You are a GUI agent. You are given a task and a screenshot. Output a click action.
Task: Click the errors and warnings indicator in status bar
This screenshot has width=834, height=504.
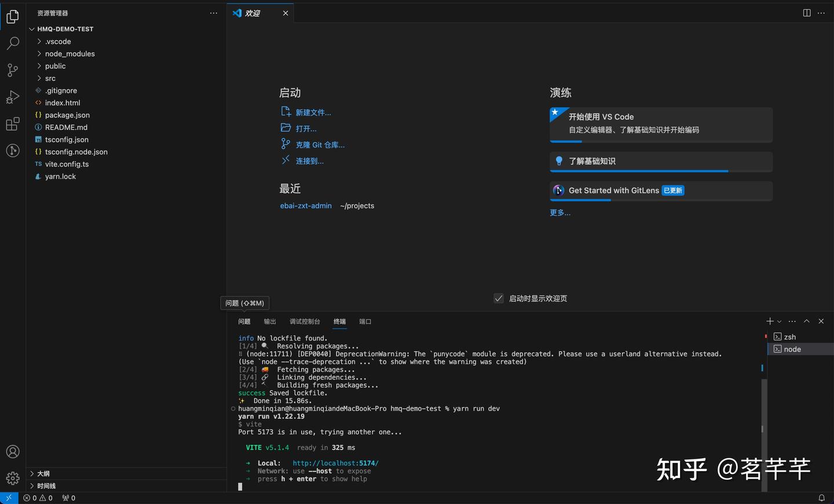click(38, 498)
